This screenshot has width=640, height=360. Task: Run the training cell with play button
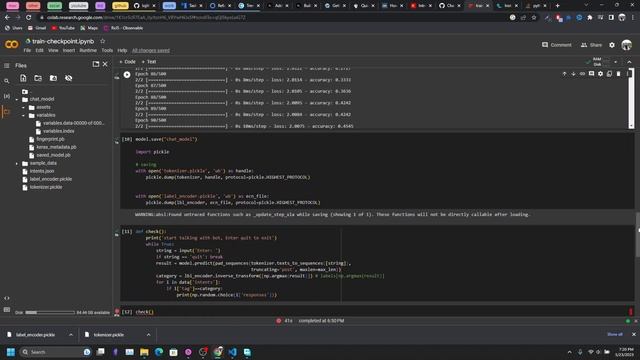127,75
